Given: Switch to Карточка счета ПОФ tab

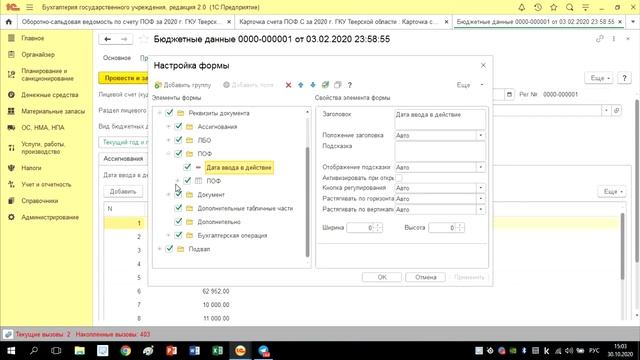Looking at the screenshot, I should pyautogui.click(x=339, y=22).
